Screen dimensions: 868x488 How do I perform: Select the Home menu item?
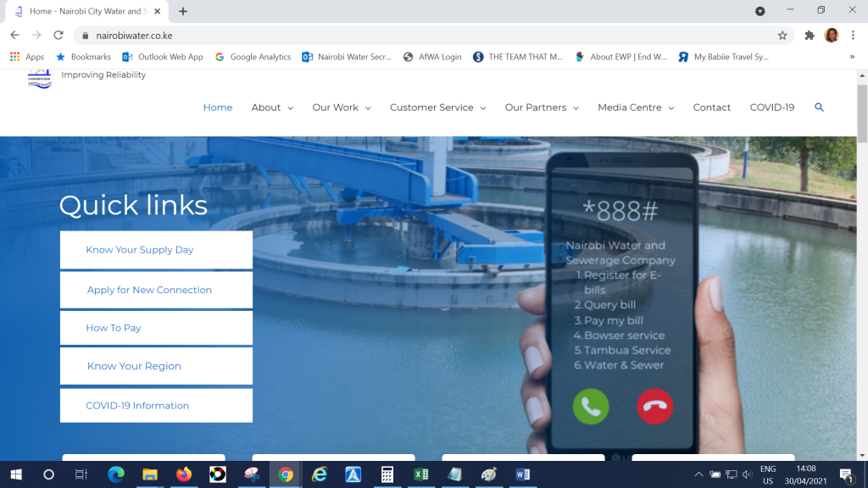click(218, 108)
